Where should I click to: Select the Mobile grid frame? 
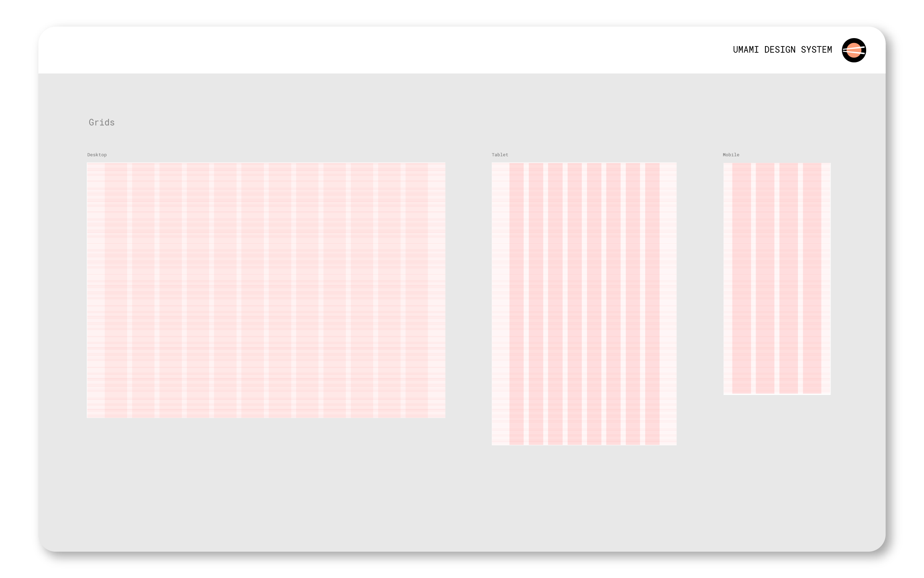tap(776, 279)
